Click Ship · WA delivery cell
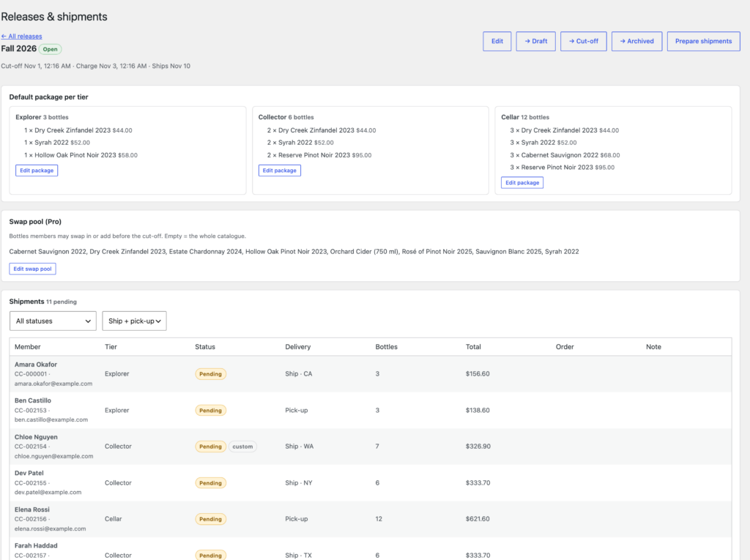 (x=300, y=447)
